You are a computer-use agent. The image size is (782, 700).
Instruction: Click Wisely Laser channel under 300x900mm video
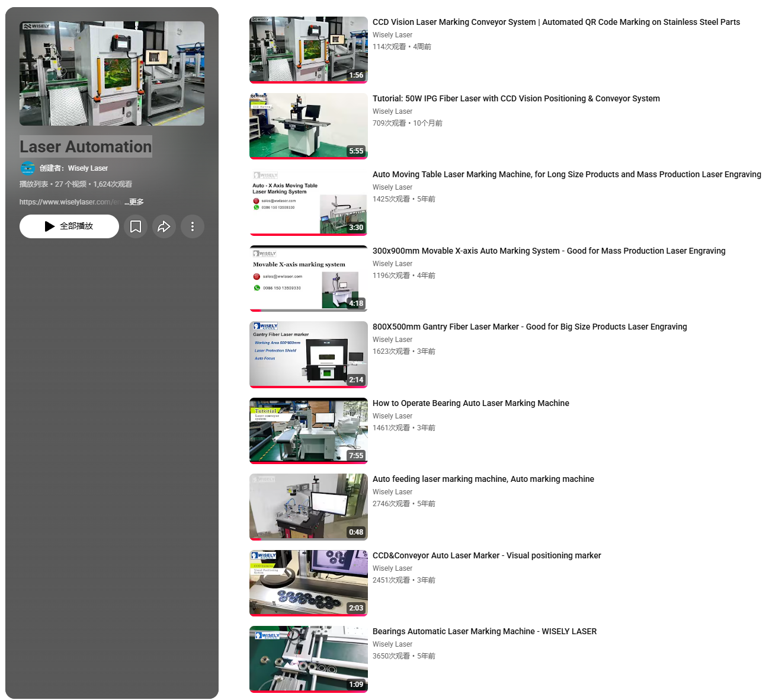point(392,264)
